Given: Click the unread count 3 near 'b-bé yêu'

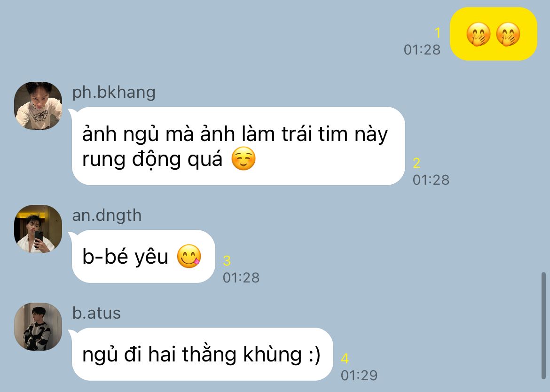Looking at the screenshot, I should (227, 261).
